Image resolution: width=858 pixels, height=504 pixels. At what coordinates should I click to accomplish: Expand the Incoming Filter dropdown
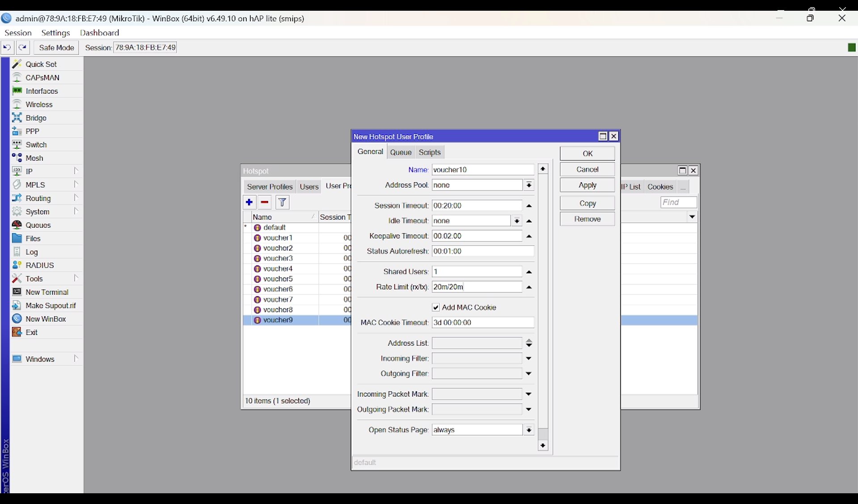tap(529, 359)
